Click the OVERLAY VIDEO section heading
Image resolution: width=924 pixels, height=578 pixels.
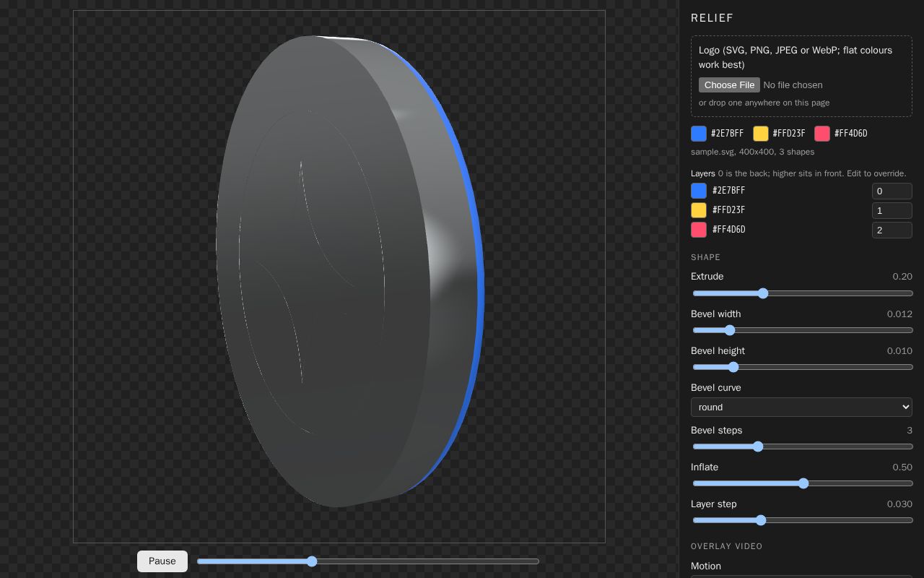[x=726, y=547]
